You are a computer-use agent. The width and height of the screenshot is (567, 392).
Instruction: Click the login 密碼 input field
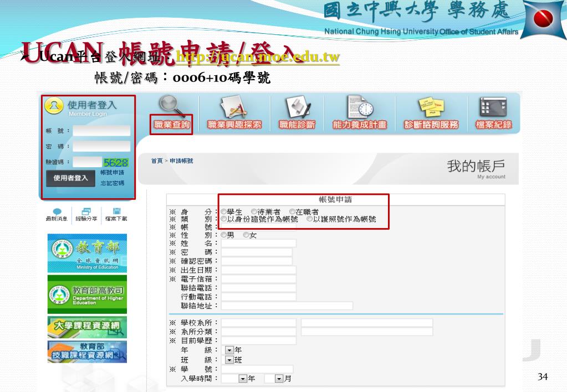coord(101,146)
